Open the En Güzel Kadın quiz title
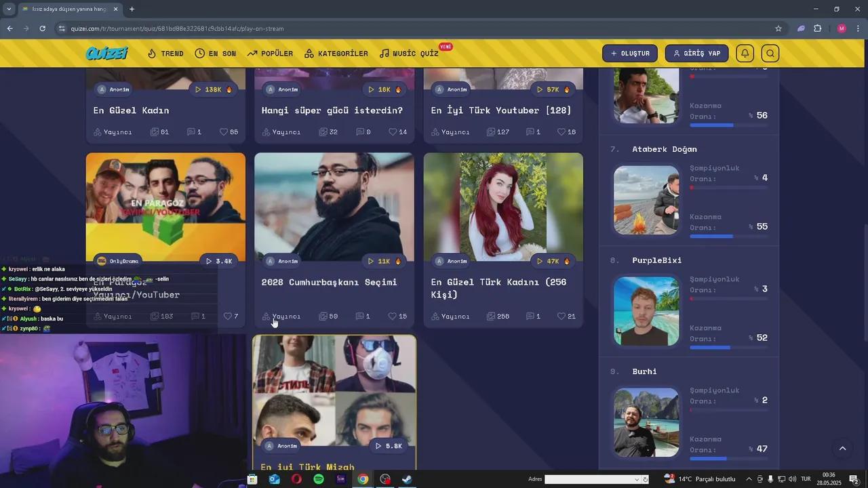This screenshot has width=868, height=488. pos(132,110)
